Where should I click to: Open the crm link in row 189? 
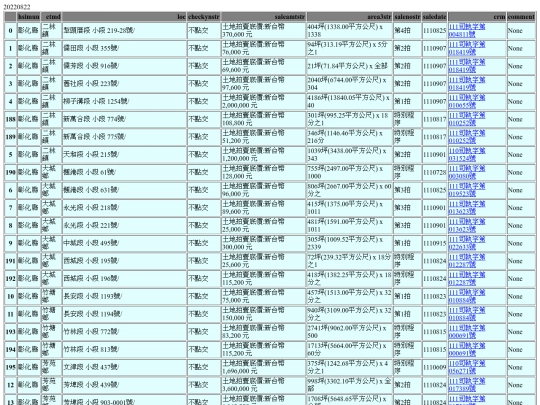point(467,137)
